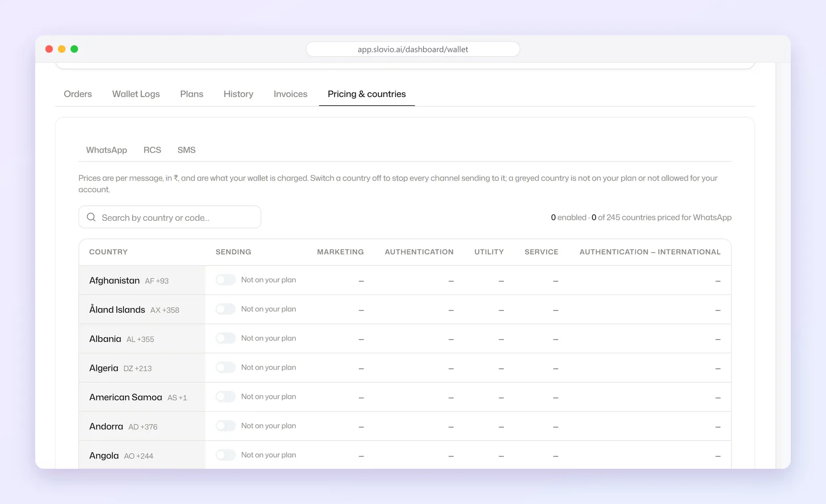Select the American Samoa country name
The height and width of the screenshot is (504, 826).
(125, 397)
